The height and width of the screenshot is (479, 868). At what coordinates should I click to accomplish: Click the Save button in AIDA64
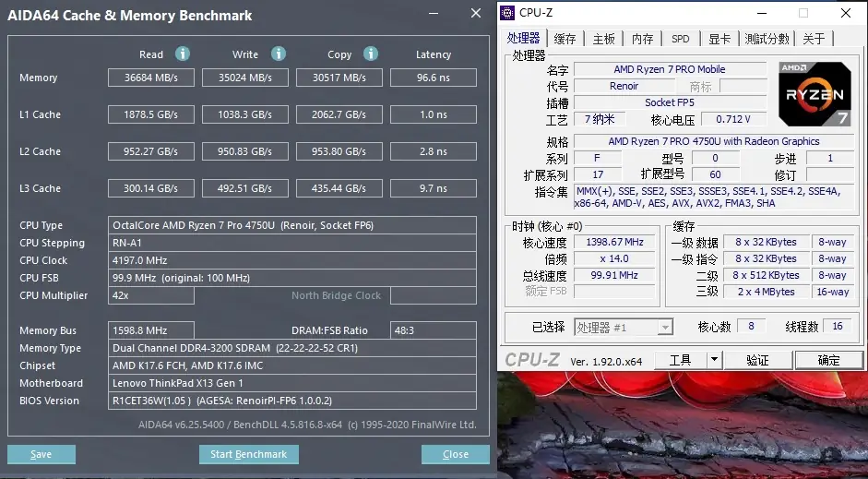(x=41, y=454)
